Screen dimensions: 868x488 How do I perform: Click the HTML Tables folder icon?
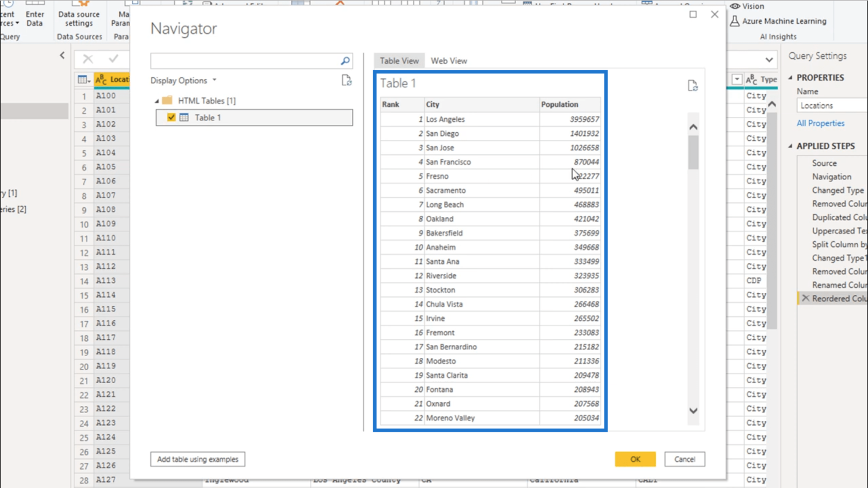pyautogui.click(x=167, y=100)
